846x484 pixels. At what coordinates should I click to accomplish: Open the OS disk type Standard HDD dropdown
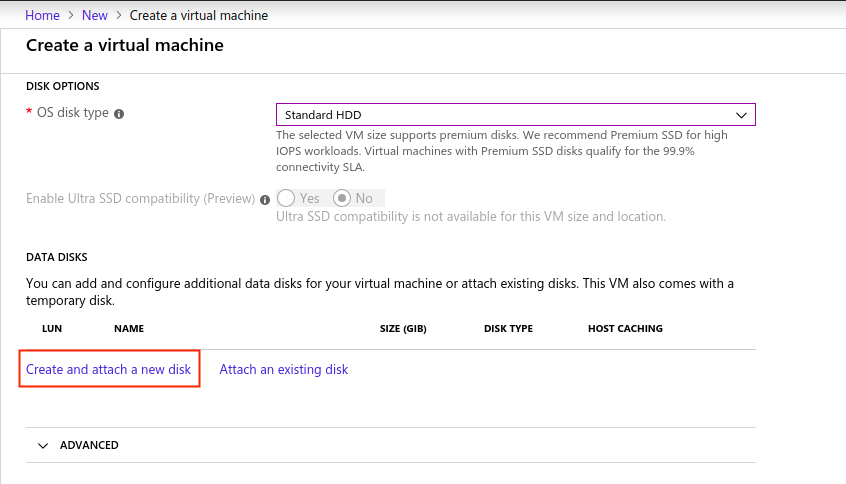click(516, 114)
